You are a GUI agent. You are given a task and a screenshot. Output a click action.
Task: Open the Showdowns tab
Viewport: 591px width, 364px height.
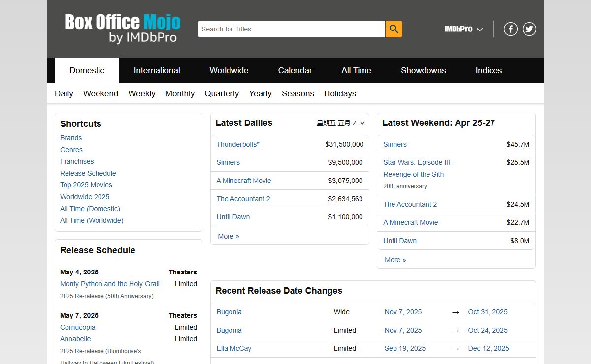click(x=424, y=70)
